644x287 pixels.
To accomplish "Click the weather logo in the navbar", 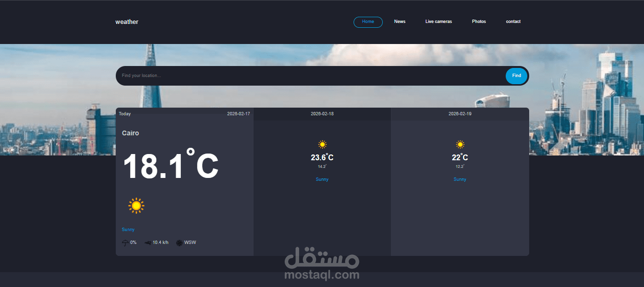I will [127, 22].
